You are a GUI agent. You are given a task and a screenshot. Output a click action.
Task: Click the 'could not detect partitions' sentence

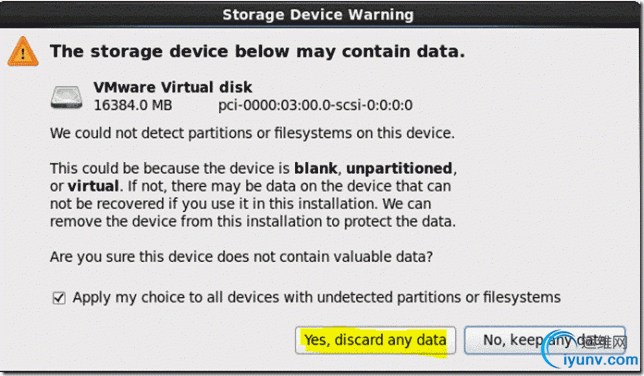tap(252, 133)
